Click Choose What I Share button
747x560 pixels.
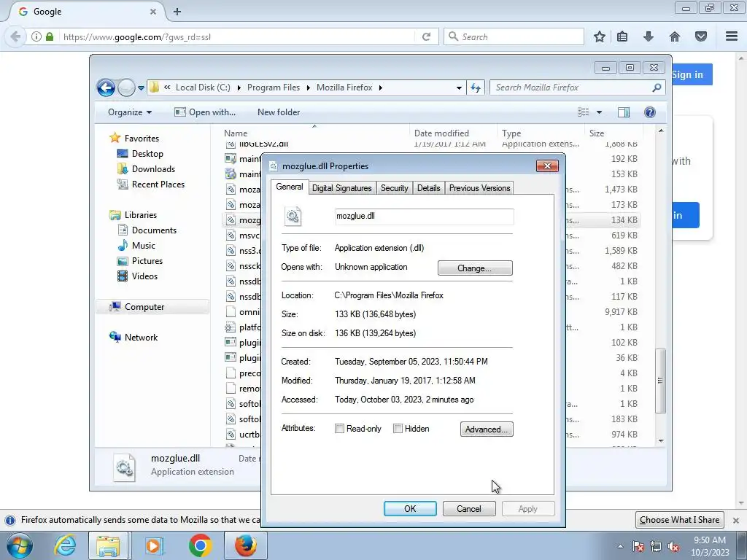point(680,520)
